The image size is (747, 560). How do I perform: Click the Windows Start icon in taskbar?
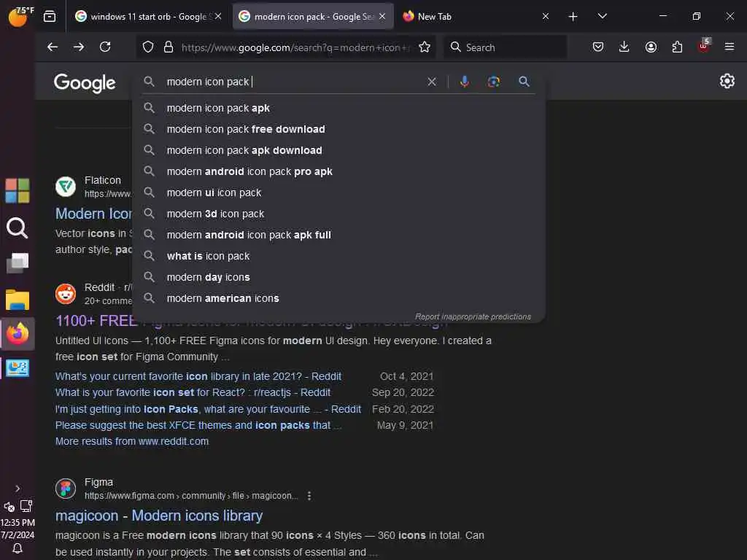pyautogui.click(x=18, y=190)
